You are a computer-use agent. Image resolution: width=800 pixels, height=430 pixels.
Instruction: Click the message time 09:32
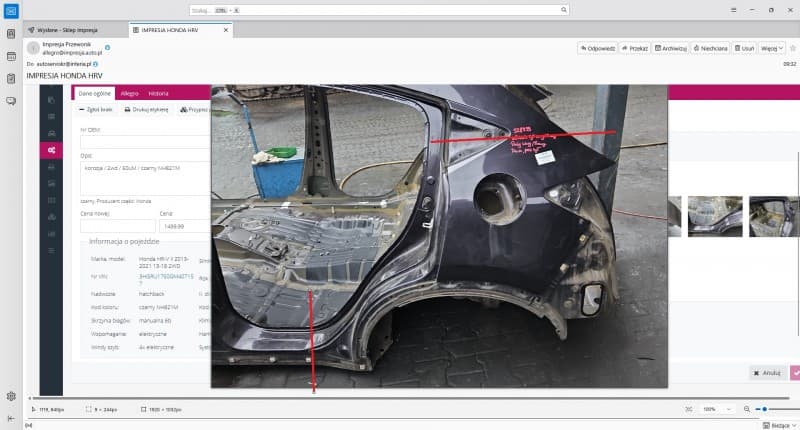[x=789, y=64]
